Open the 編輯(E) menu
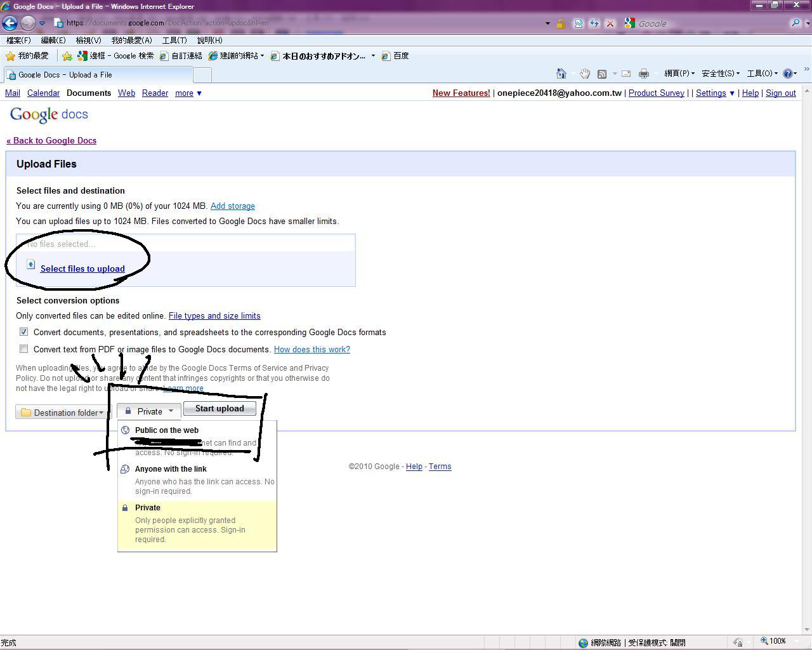This screenshot has width=812, height=650. coord(53,40)
